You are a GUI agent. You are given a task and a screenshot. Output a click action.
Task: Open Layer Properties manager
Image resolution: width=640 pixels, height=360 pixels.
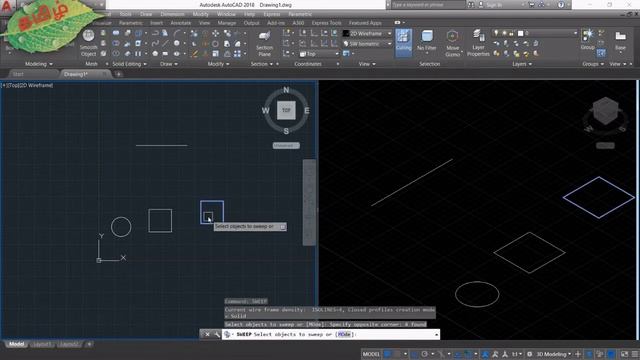click(x=478, y=42)
